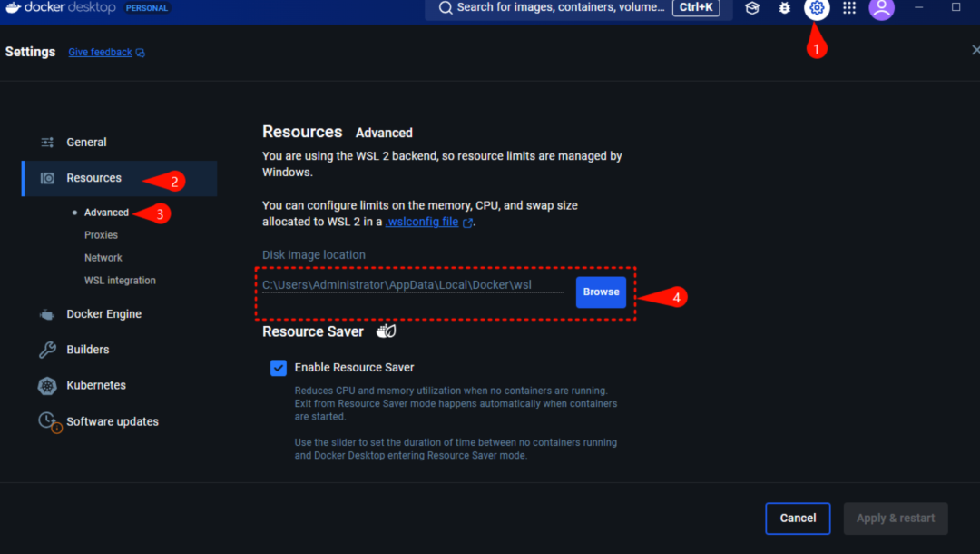Click the Disk image location label

tap(314, 255)
